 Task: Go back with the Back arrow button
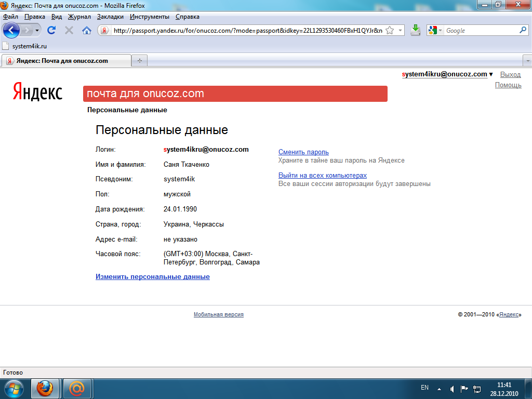(x=11, y=31)
